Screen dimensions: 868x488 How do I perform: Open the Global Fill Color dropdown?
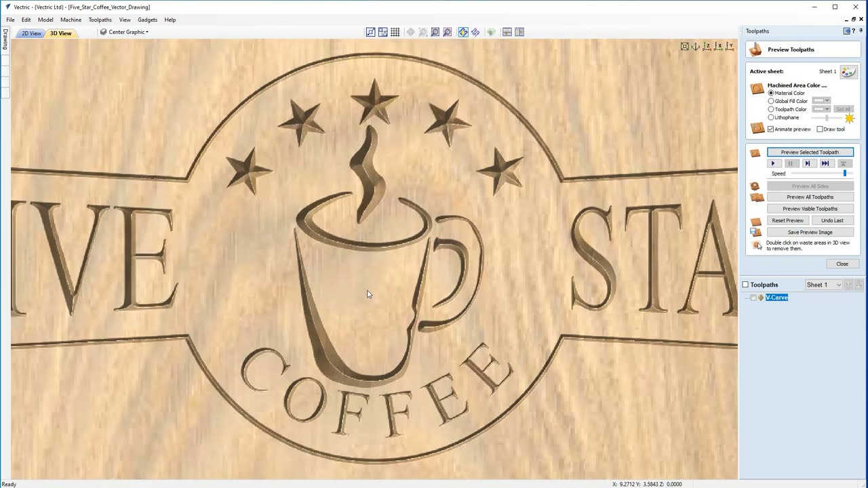point(821,100)
